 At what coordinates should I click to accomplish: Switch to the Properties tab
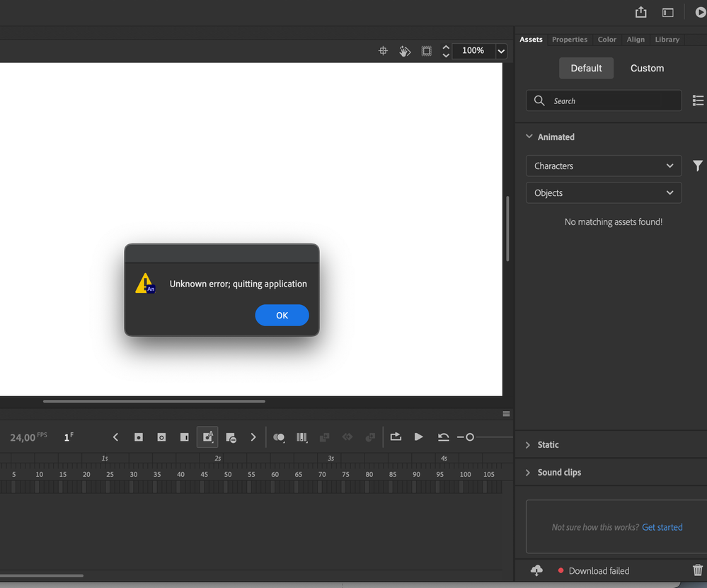[x=569, y=40]
